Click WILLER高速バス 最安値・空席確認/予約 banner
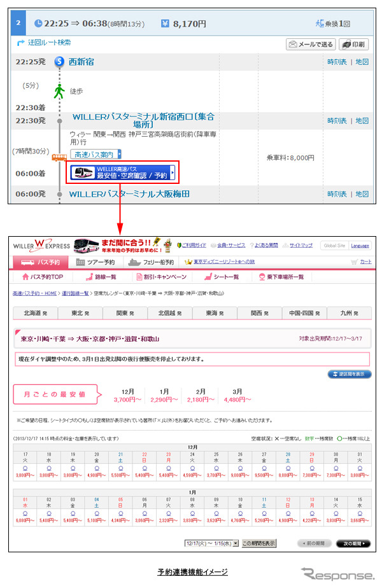Viewport: 382px width, 588px height. 122,172
